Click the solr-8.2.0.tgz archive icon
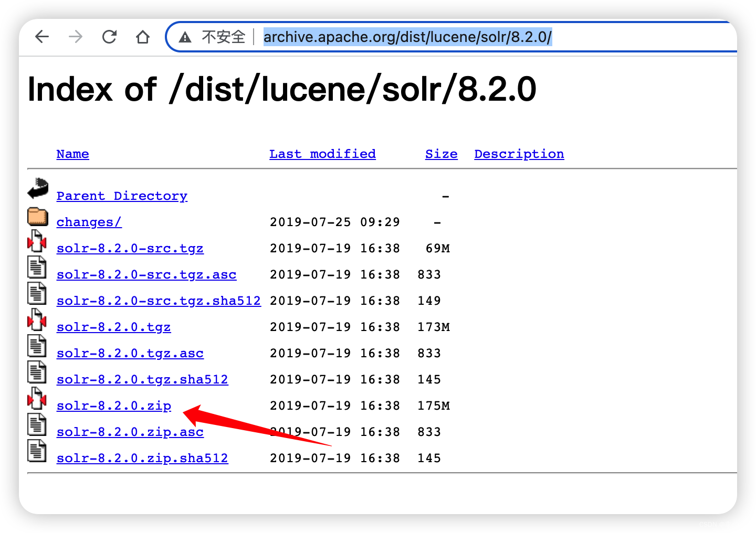 click(37, 319)
